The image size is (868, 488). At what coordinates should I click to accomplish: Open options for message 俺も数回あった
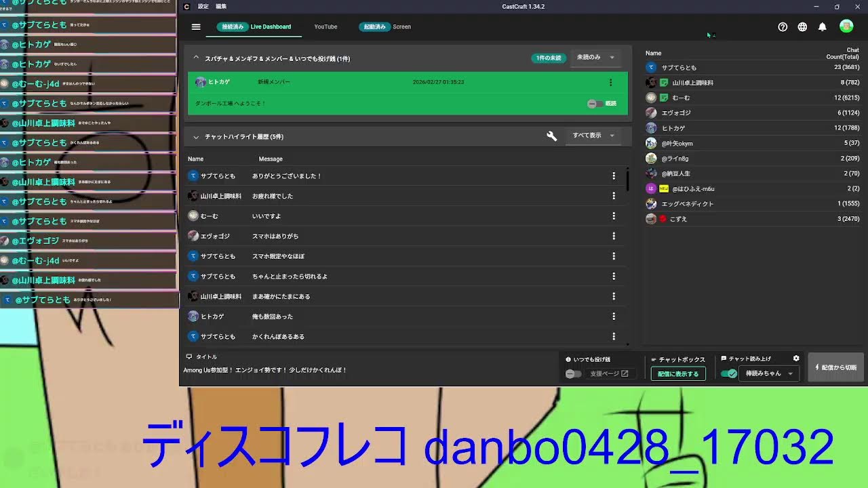click(614, 317)
